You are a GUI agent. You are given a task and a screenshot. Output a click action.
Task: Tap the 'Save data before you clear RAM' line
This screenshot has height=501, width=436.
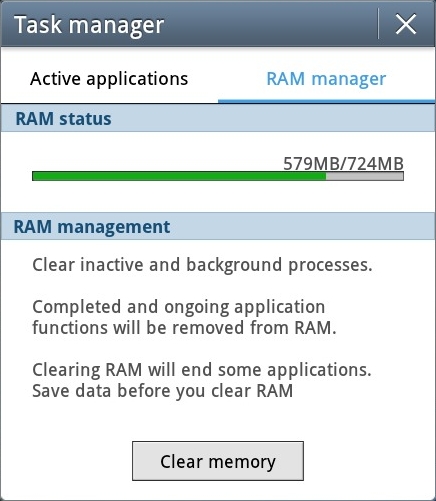[162, 391]
